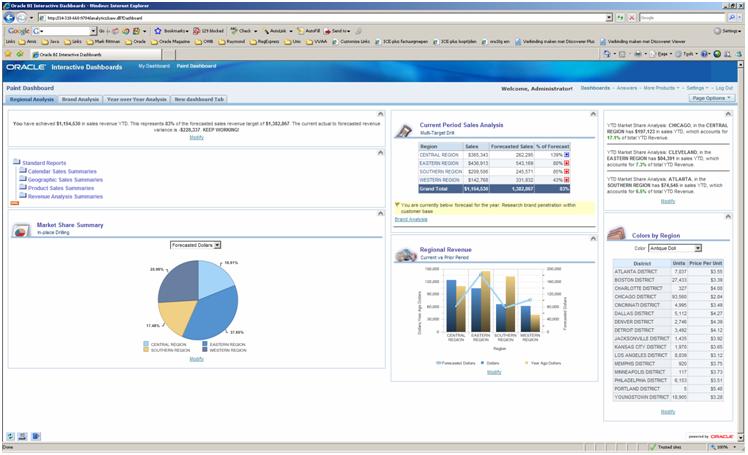Image resolution: width=748 pixels, height=455 pixels.
Task: Open Calendar Sales Summaries report
Action: pyautogui.click(x=62, y=171)
